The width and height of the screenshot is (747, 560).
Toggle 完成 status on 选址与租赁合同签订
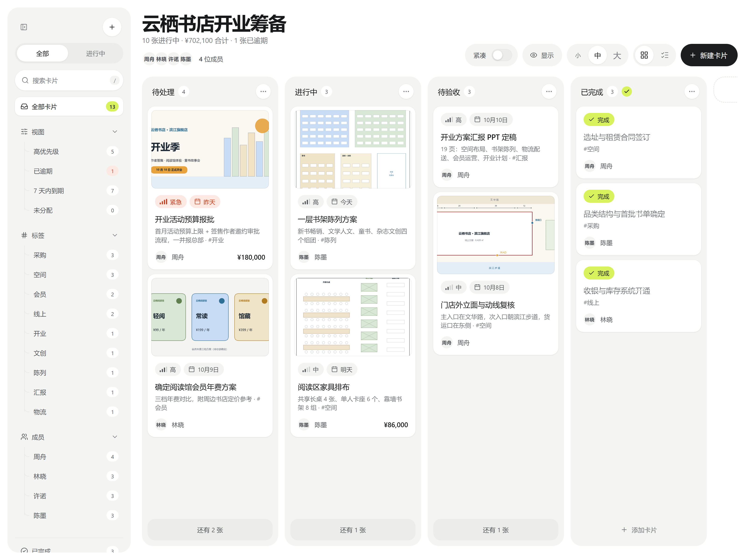click(599, 120)
